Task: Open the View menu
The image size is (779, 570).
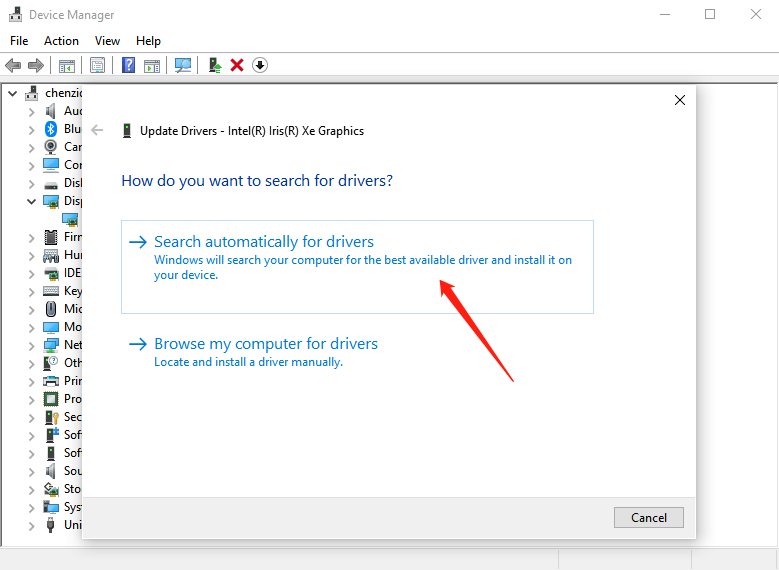Action: tap(107, 41)
